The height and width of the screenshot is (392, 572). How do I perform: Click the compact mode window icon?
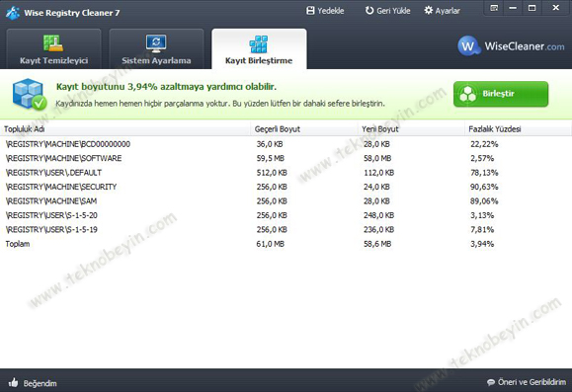click(494, 8)
